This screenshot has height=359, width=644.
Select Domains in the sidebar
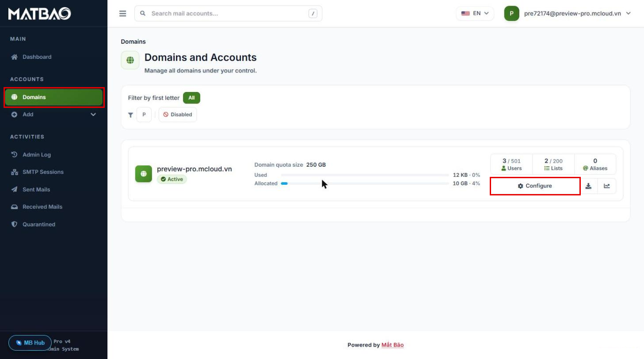[x=53, y=97]
